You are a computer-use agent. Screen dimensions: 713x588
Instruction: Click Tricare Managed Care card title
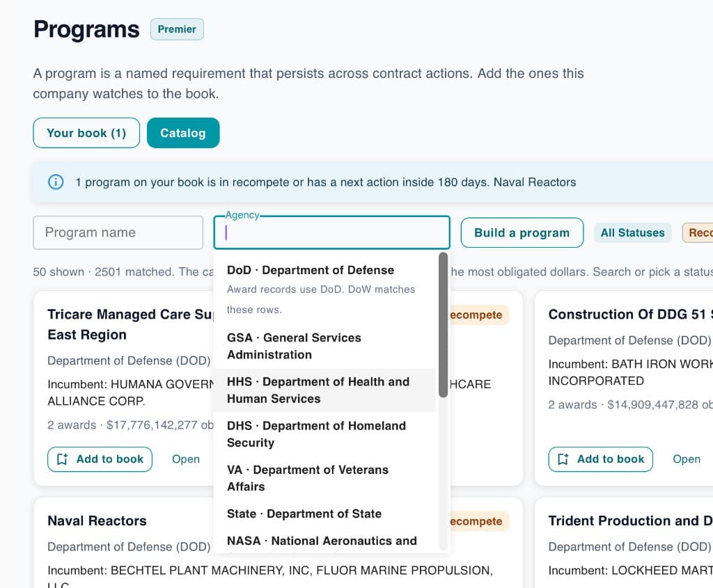[x=130, y=324]
